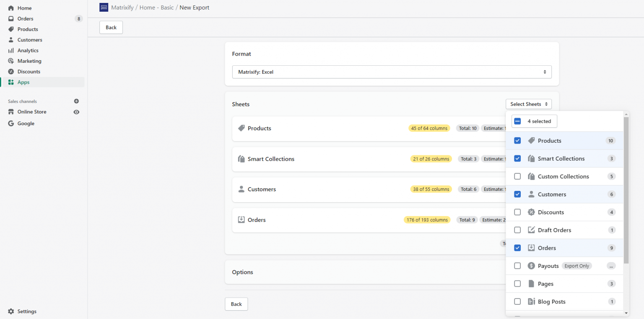Open the Format dropdown showing Matrixify: Excel
The width and height of the screenshot is (644, 319).
[392, 72]
